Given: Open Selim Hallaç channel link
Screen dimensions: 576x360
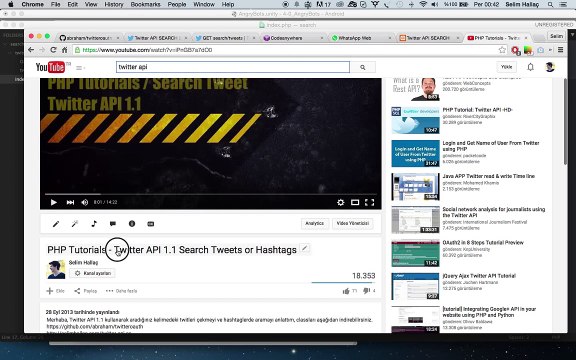Looking at the screenshot, I should pyautogui.click(x=83, y=262).
